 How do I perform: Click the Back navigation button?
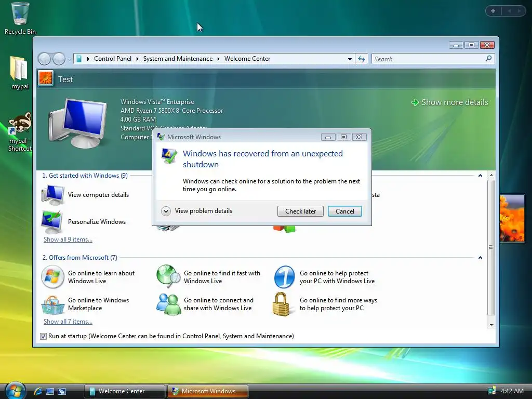[44, 59]
